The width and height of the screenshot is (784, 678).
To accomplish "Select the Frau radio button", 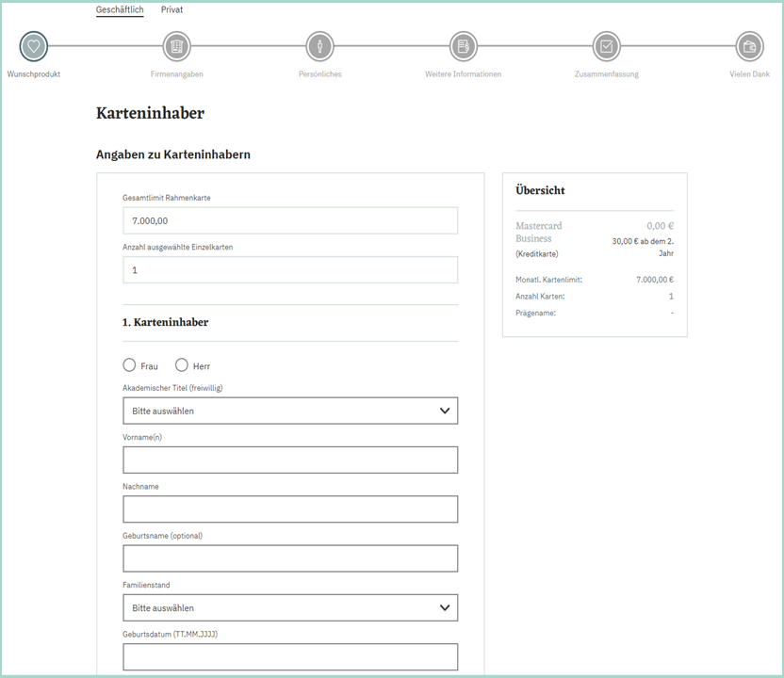I will (x=129, y=365).
